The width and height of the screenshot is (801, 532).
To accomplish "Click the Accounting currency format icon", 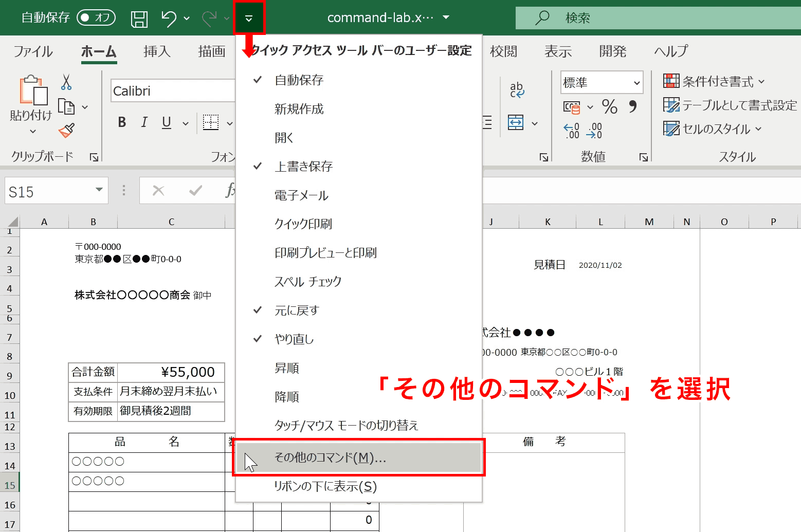I will tap(572, 107).
